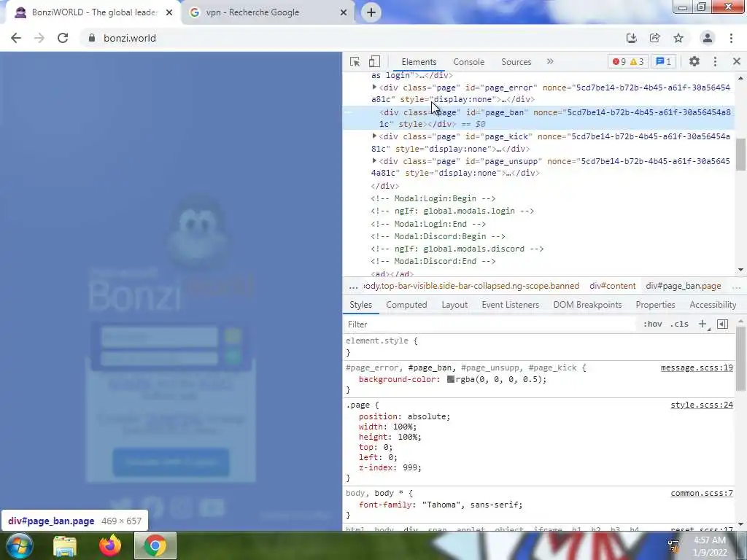Switch to the Elements tab
Screen dimensions: 747x560
[x=419, y=62]
